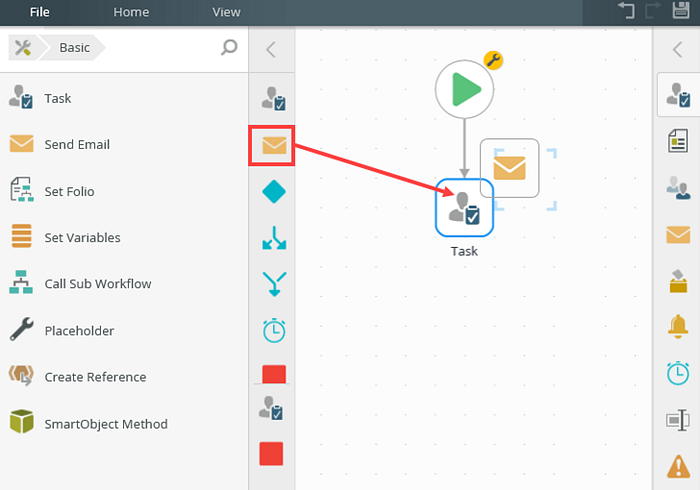Open the voting ballot box tab icon
This screenshot has width=700, height=490.
678,281
